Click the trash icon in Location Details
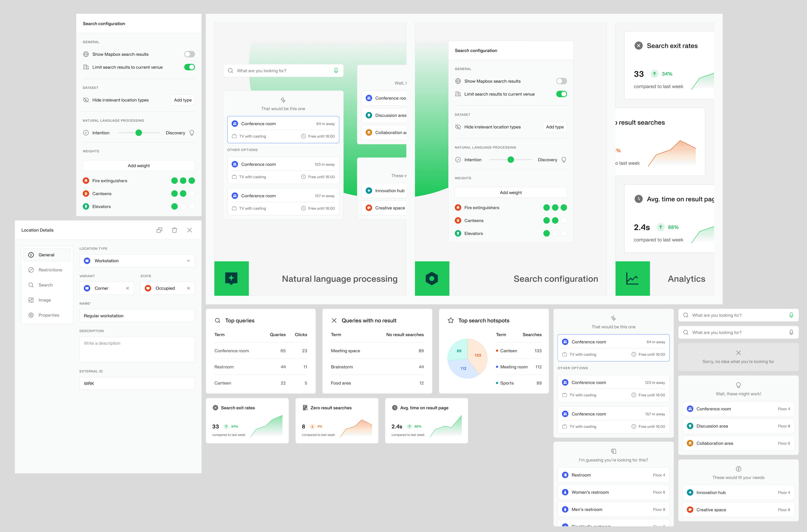This screenshot has height=532, width=807. point(175,230)
